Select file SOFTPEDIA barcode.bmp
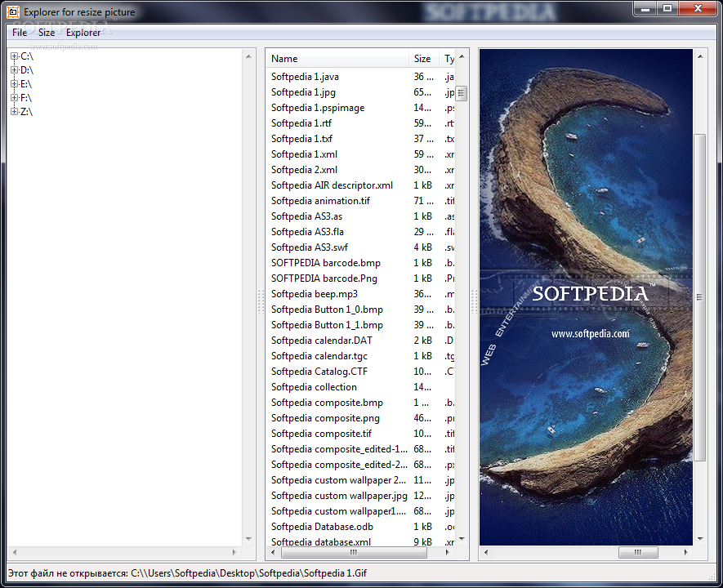The image size is (723, 588). click(x=325, y=263)
